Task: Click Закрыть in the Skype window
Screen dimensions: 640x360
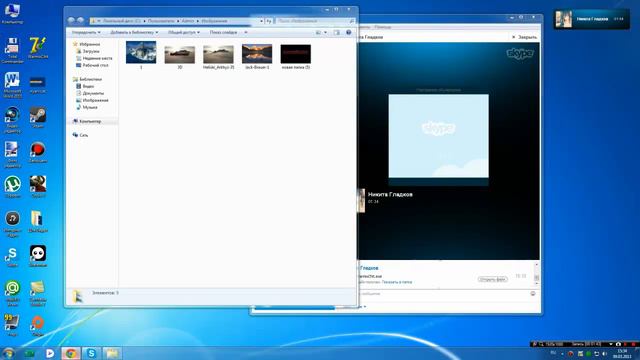Action: [x=524, y=37]
